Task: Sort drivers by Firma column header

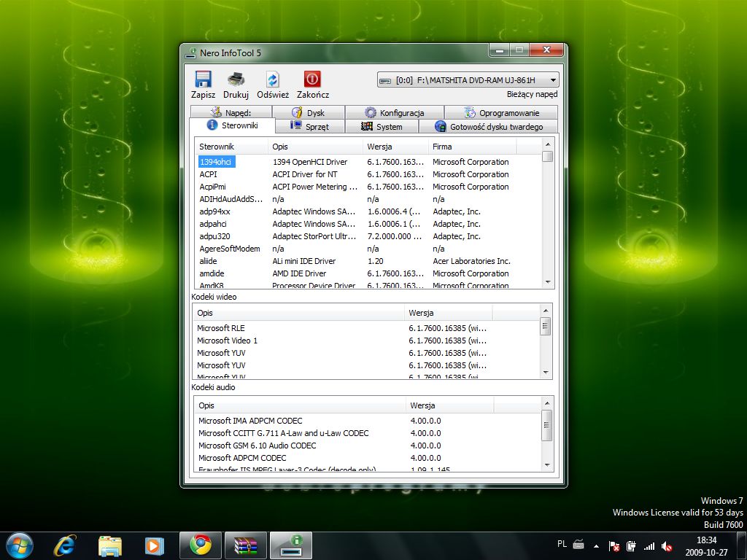Action: [472, 147]
